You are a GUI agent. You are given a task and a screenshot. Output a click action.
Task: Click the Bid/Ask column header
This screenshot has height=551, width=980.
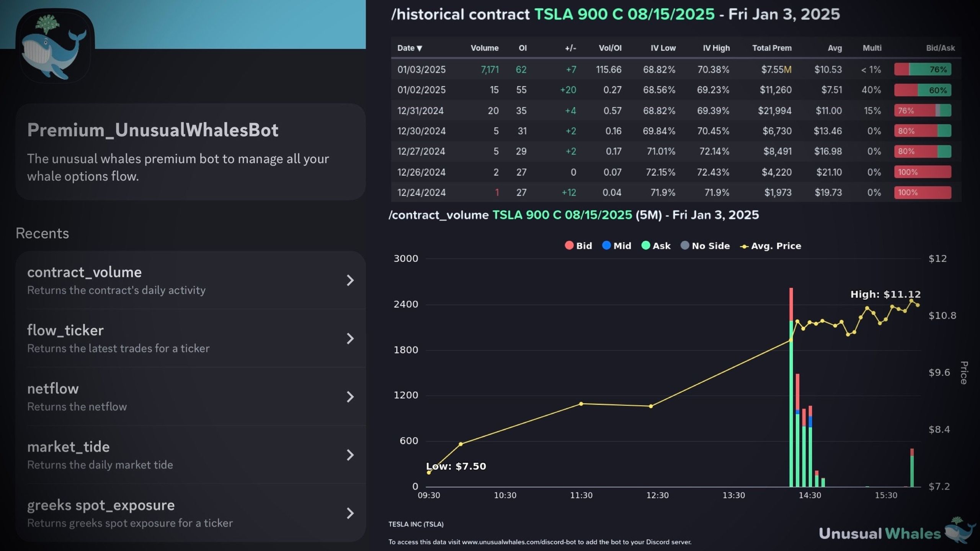tap(940, 48)
